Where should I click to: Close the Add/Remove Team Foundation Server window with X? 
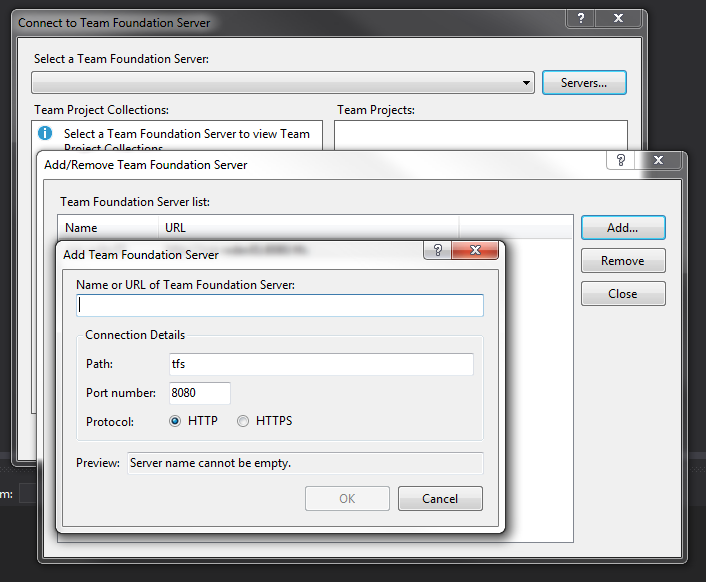click(659, 160)
